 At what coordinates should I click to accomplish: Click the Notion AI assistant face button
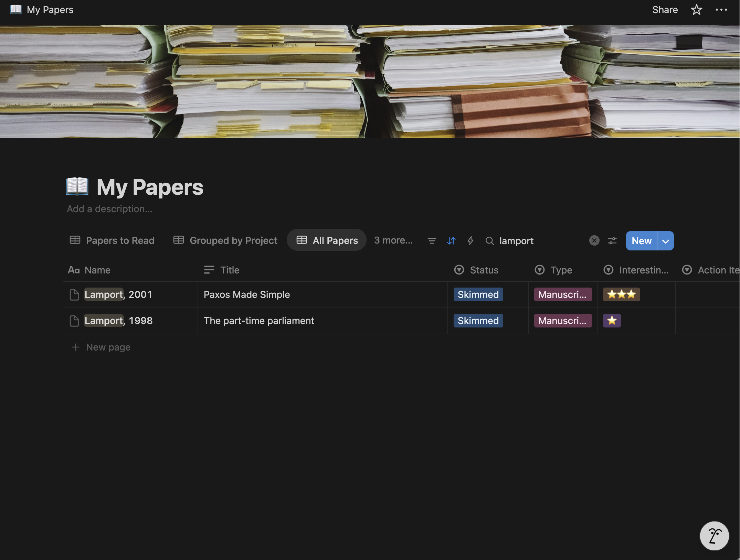(714, 536)
